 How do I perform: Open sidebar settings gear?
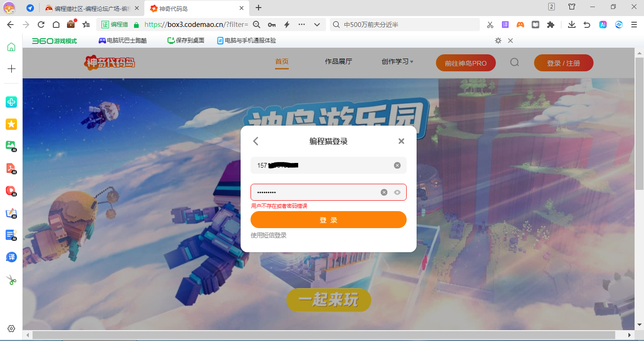click(x=11, y=328)
